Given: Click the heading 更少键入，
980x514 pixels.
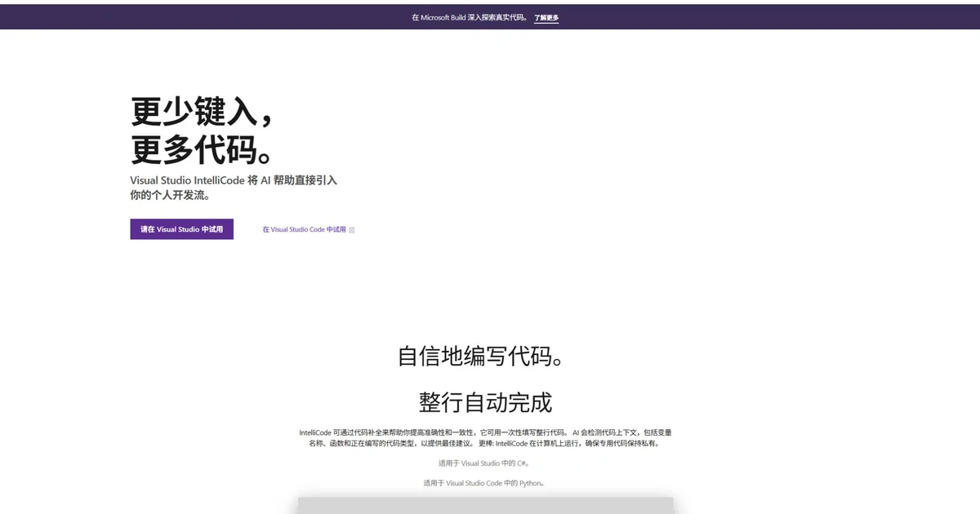Looking at the screenshot, I should 202,112.
